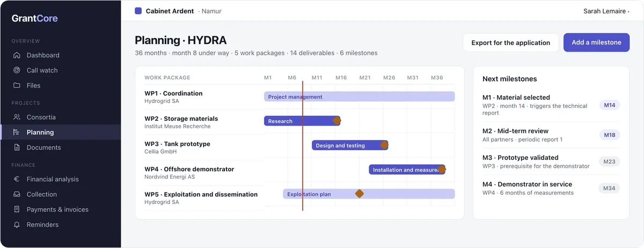Open Dashboard in the sidebar

pyautogui.click(x=61, y=55)
